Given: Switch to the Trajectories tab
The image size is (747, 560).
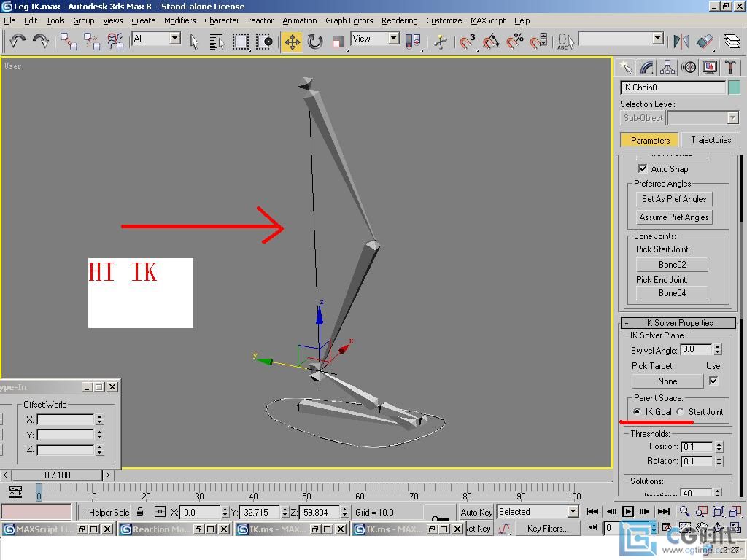Looking at the screenshot, I should pyautogui.click(x=711, y=140).
